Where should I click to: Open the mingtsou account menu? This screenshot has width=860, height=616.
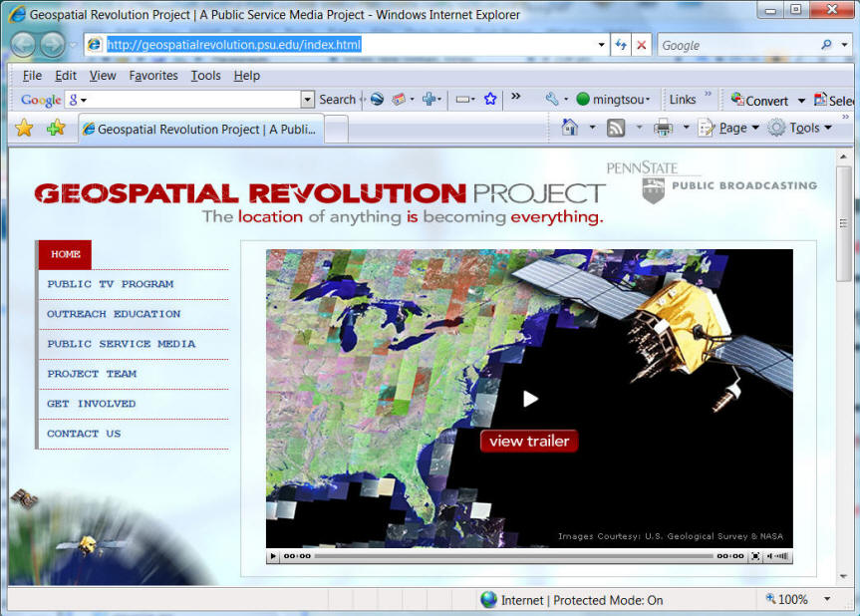tap(613, 100)
